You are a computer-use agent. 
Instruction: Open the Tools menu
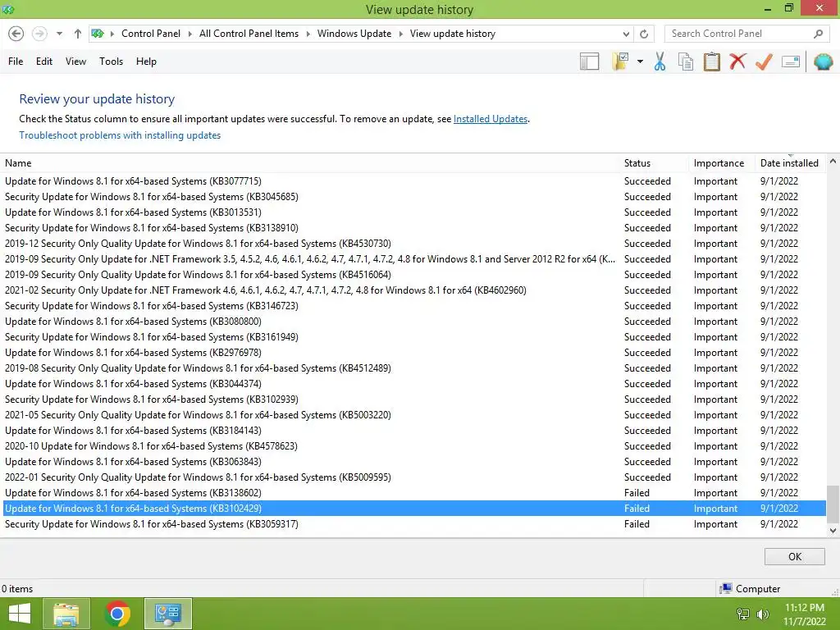111,62
